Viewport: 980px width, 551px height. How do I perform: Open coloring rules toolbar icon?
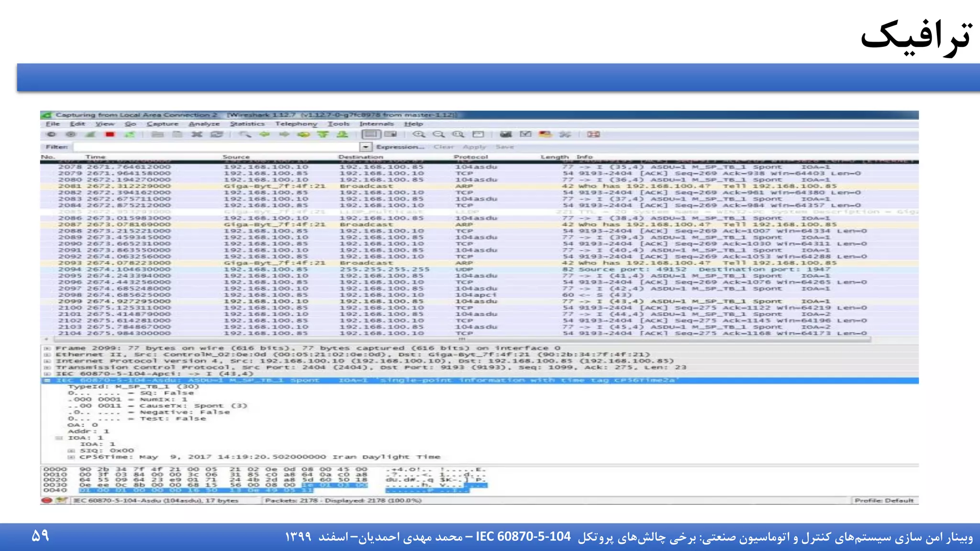pos(545,134)
